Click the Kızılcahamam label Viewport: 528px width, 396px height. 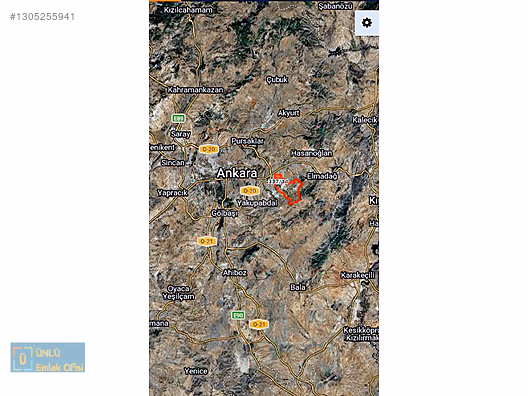188,10
